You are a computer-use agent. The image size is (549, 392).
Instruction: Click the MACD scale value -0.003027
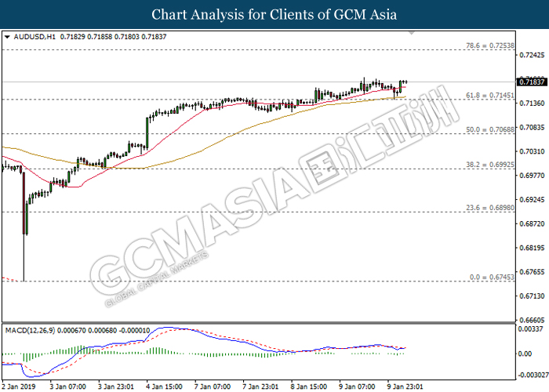[533, 376]
